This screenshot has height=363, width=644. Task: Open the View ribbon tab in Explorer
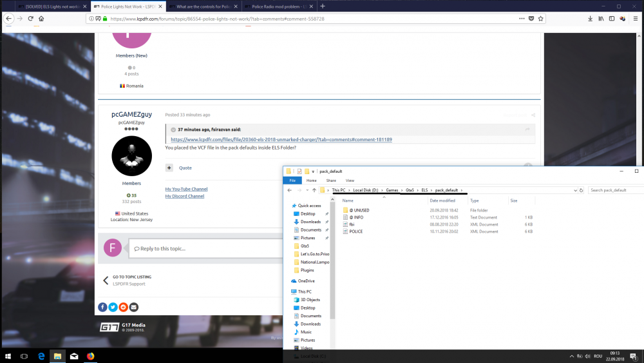pyautogui.click(x=350, y=181)
